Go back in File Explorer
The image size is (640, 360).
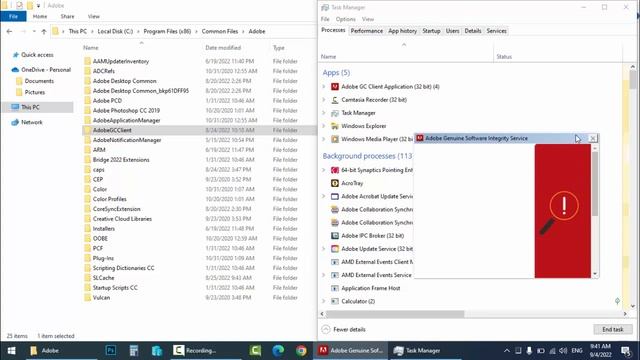pos(9,31)
